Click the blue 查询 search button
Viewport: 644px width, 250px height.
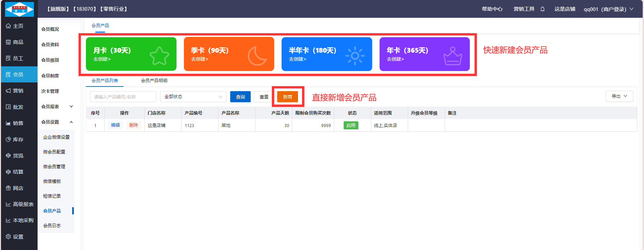point(240,97)
